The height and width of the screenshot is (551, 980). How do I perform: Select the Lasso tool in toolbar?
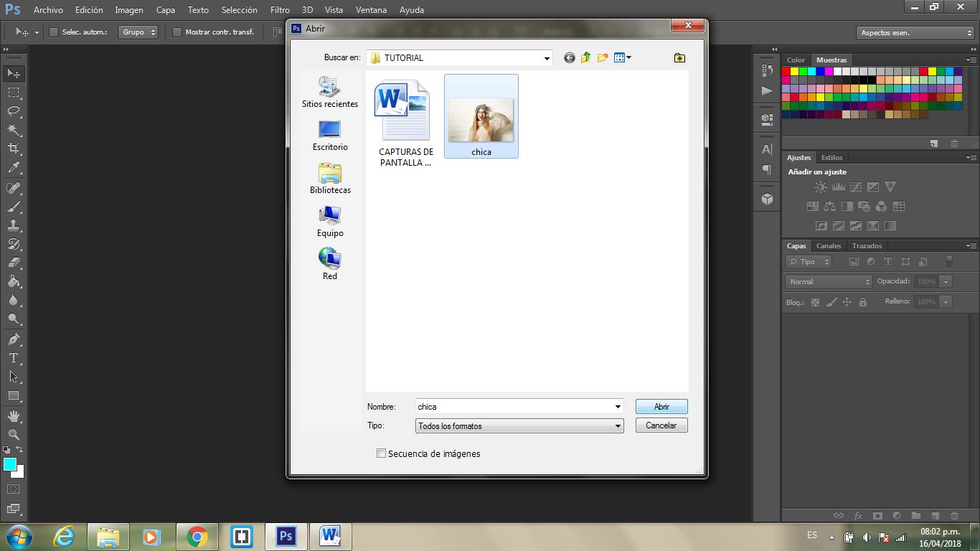pos(14,111)
